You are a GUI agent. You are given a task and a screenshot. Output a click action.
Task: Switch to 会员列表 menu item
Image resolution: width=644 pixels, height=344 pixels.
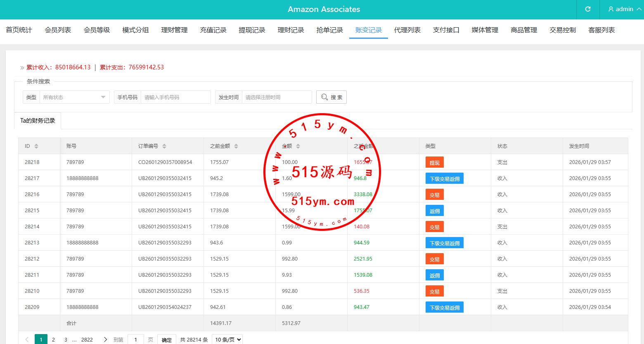(x=58, y=30)
